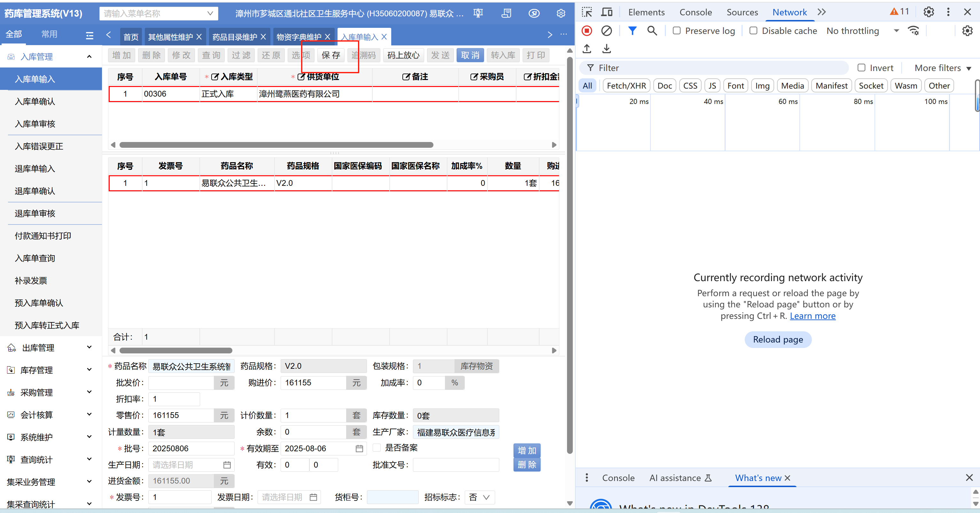Click the Reload page button
Viewport: 980px width, 513px height.
(x=778, y=339)
